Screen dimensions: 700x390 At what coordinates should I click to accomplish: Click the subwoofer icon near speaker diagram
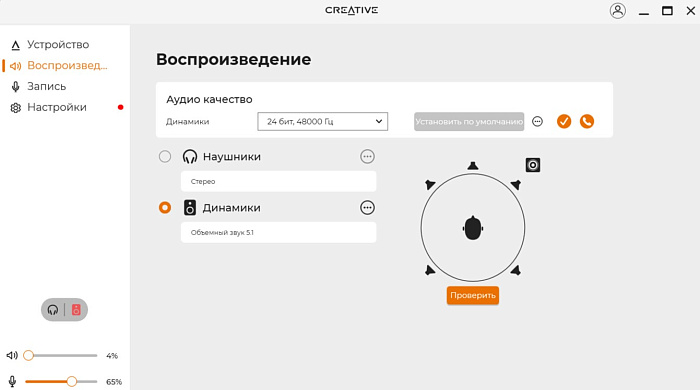coord(533,165)
